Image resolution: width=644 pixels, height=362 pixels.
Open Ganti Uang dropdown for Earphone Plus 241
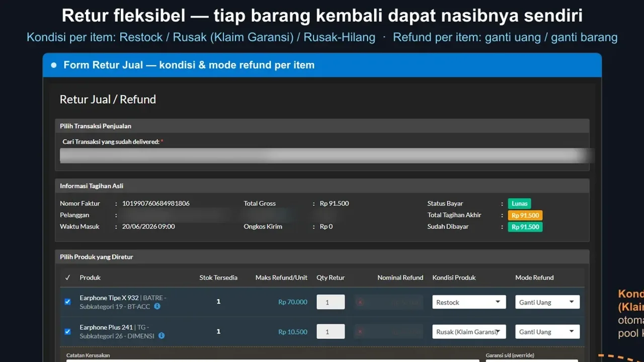click(547, 332)
